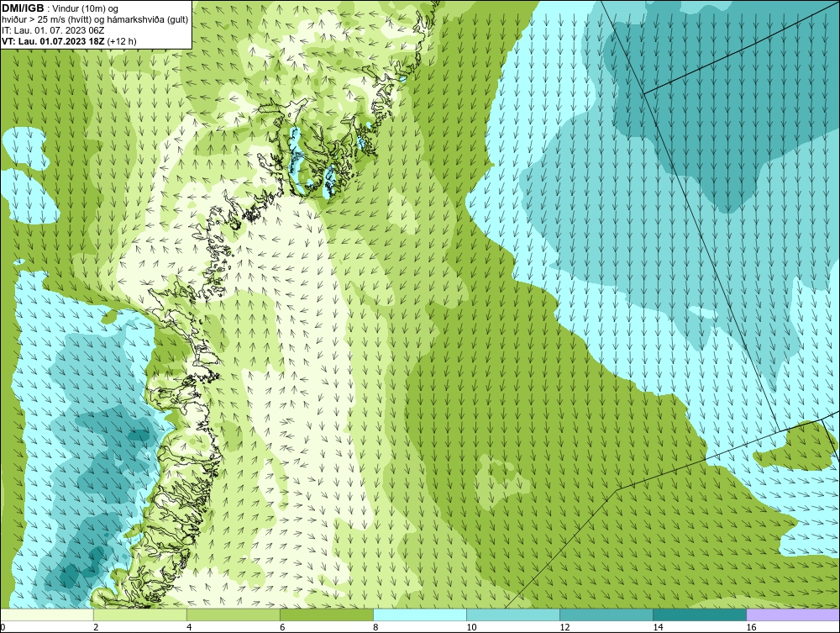
Task: Click the 'Vindur (10m) og' label
Action: (x=87, y=9)
